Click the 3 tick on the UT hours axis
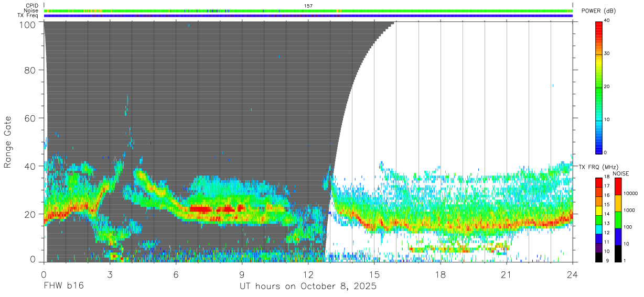Image resolution: width=644 pixels, height=297 pixels. 110,273
